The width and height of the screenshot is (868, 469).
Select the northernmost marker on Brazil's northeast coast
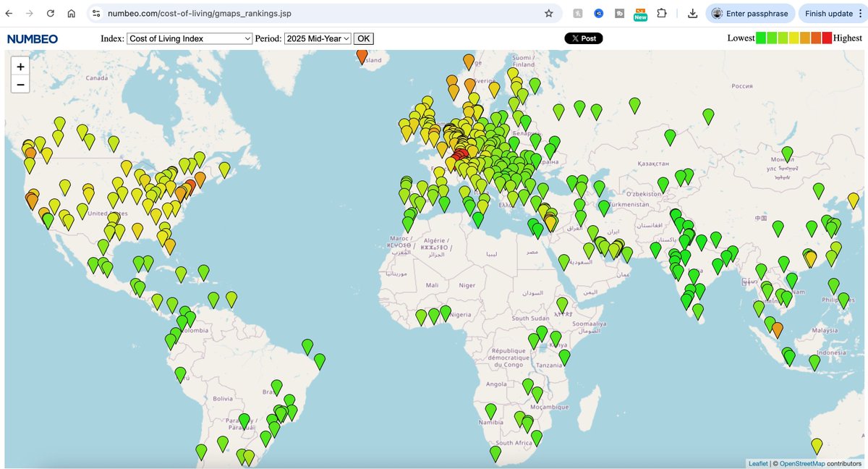[x=307, y=347]
